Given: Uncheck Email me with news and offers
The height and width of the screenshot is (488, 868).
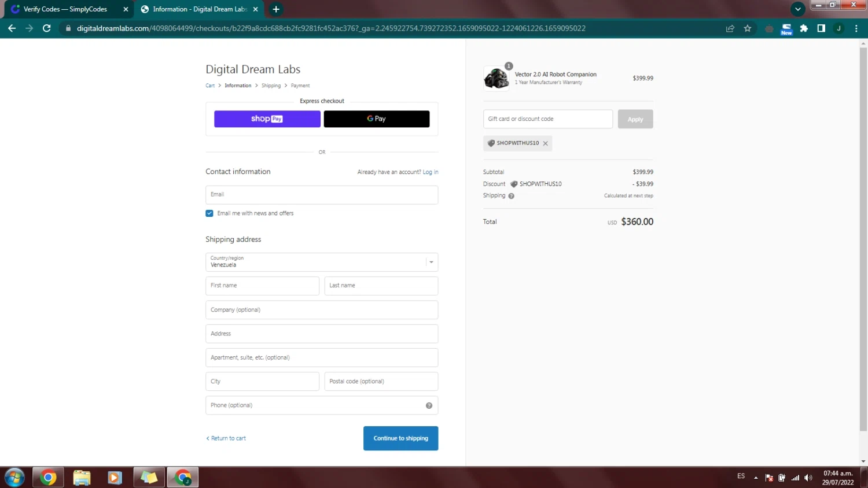Looking at the screenshot, I should click(209, 213).
